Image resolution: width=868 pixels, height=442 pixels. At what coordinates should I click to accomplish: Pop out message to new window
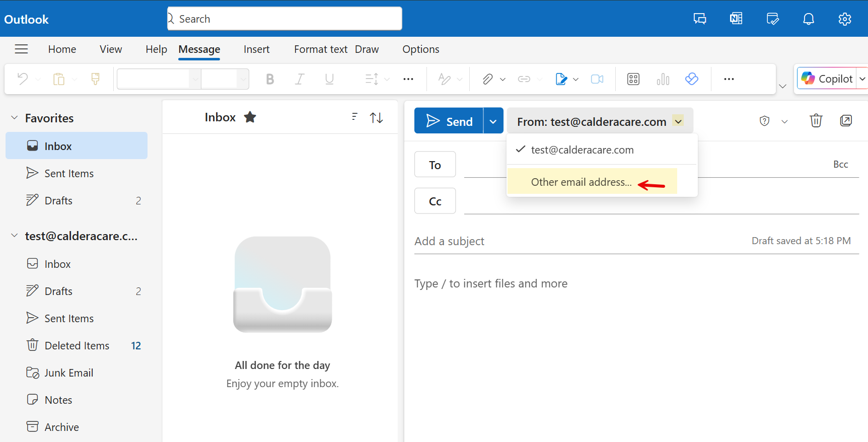tap(846, 121)
